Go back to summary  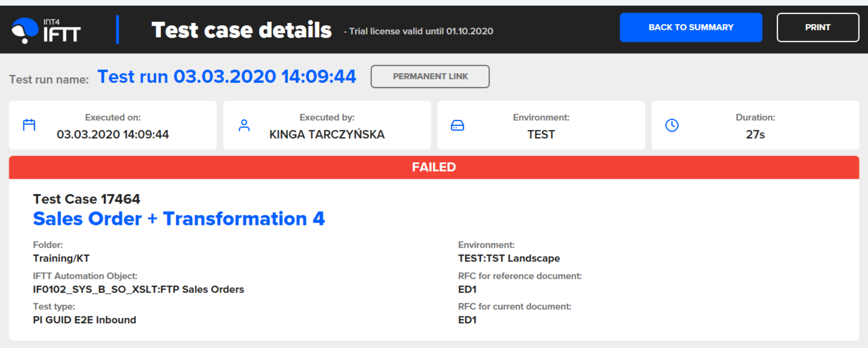(691, 27)
